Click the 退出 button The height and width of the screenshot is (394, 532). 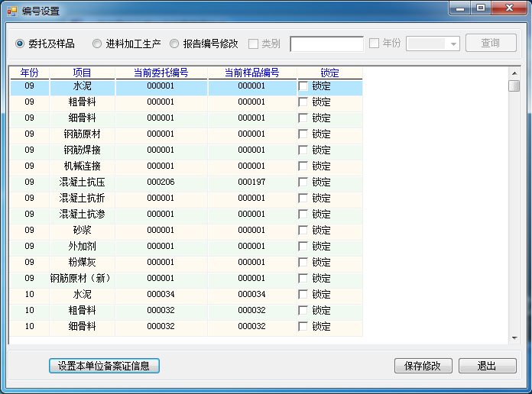487,366
